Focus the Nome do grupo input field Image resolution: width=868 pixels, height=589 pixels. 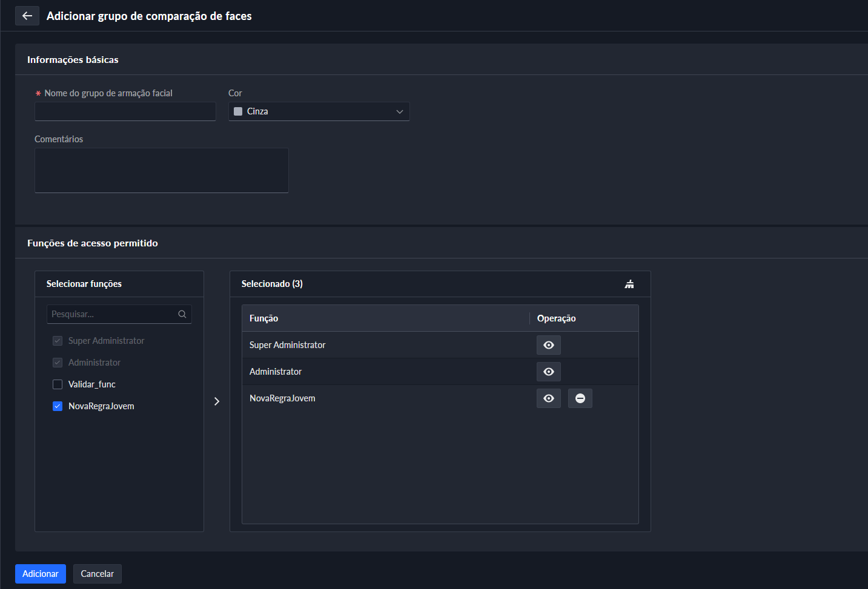[125, 111]
